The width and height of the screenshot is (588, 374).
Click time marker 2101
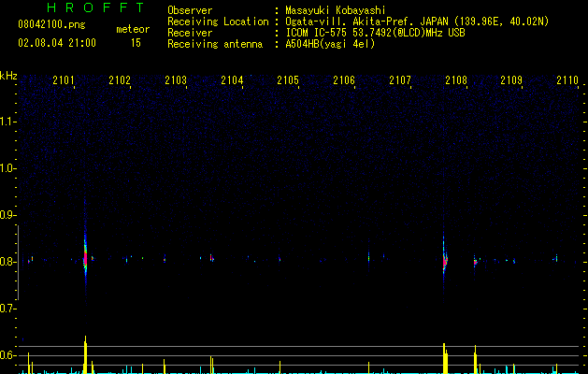point(64,80)
